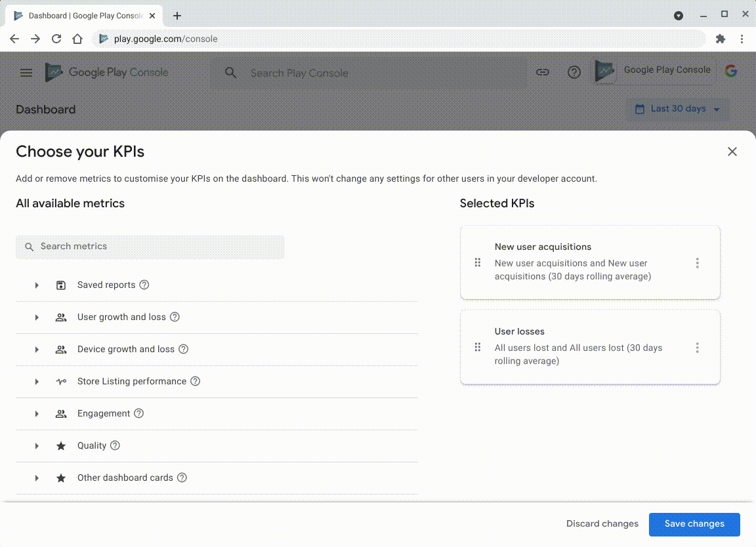The width and height of the screenshot is (756, 547).
Task: Open help for Other dashboard cards
Action: pyautogui.click(x=182, y=477)
